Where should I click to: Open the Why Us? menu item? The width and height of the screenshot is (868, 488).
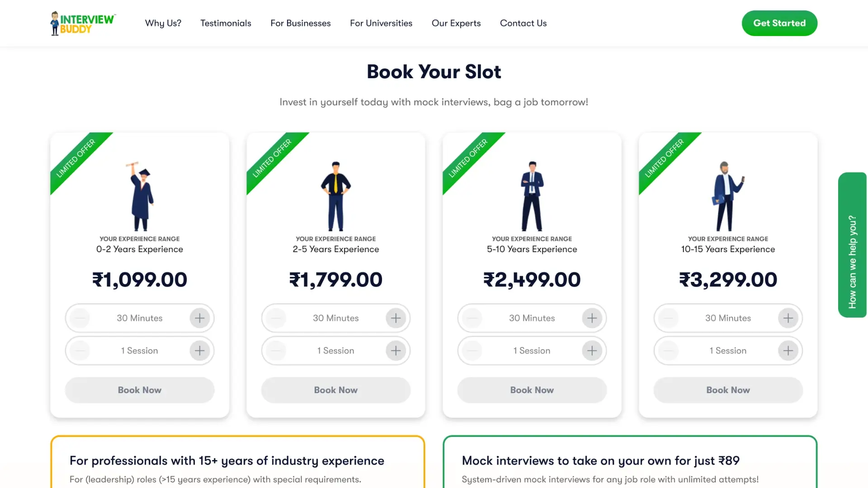(163, 23)
